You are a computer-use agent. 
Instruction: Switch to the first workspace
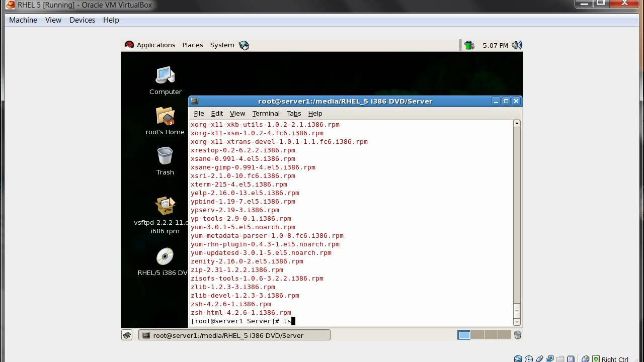tap(464, 335)
